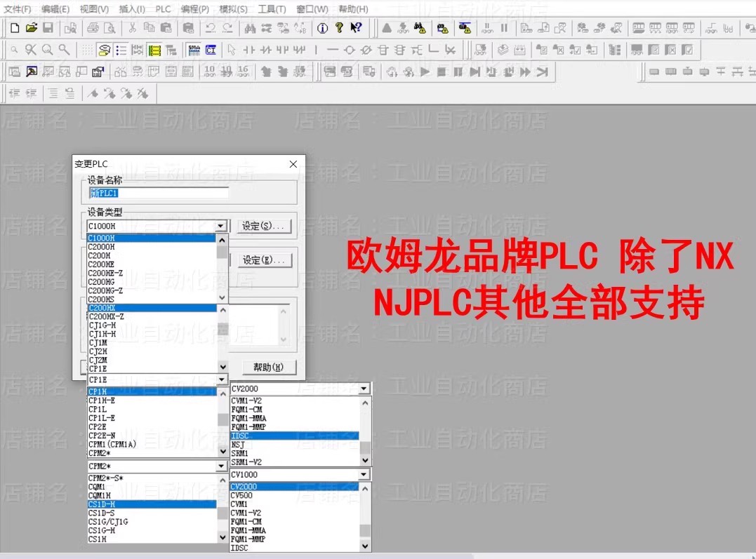Open the PLC menu

point(163,9)
